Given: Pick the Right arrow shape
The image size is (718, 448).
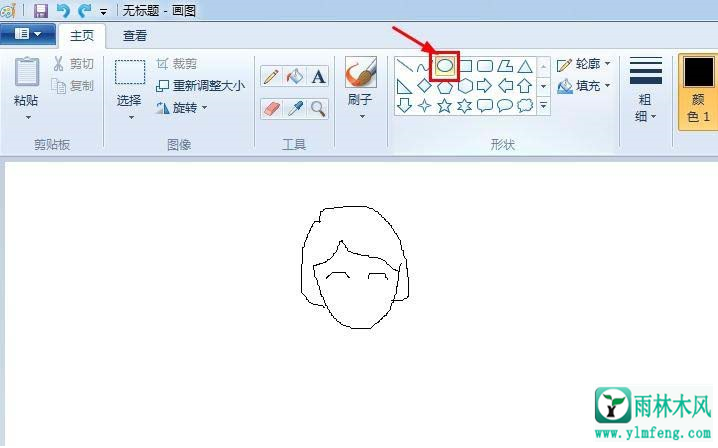Looking at the screenshot, I should pos(484,86).
